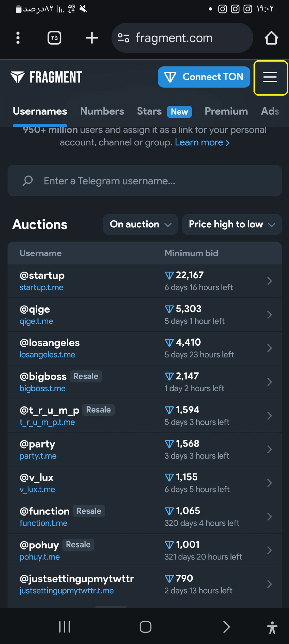This screenshot has height=644, width=289.
Task: Tap the accessibility figure icon
Action: click(x=272, y=627)
